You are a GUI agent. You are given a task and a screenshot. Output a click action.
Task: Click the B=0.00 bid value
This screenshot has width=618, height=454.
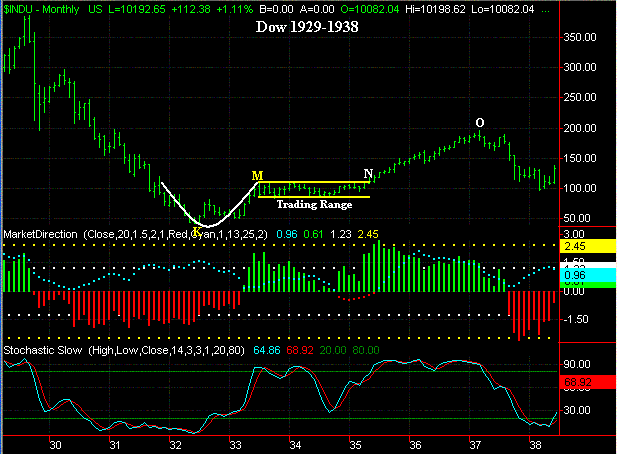[277, 9]
